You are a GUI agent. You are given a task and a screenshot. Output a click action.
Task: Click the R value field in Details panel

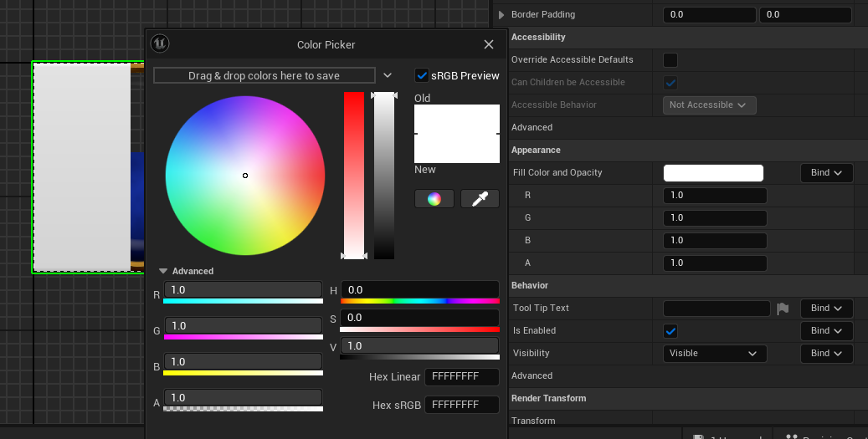[715, 195]
